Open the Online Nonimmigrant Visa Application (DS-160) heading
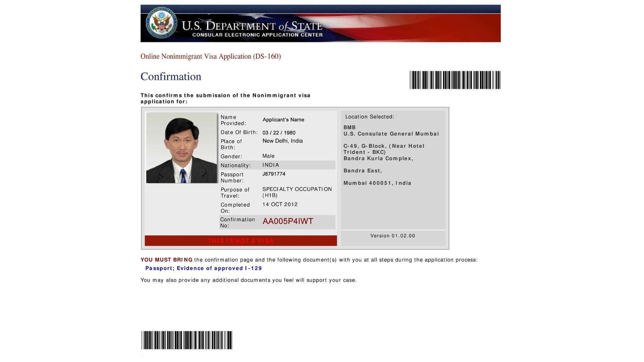This screenshot has height=362, width=644. pyautogui.click(x=211, y=56)
